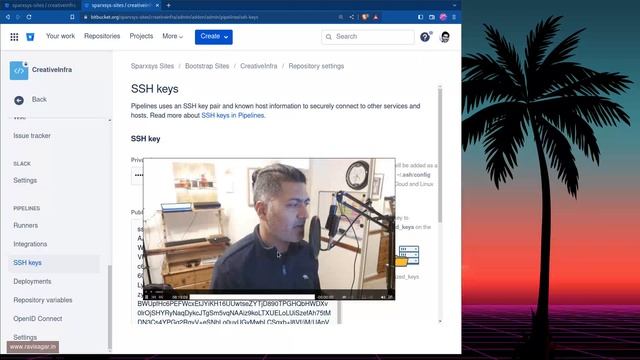
Task: Open Slack Settings in sidebar
Action: 25,180
